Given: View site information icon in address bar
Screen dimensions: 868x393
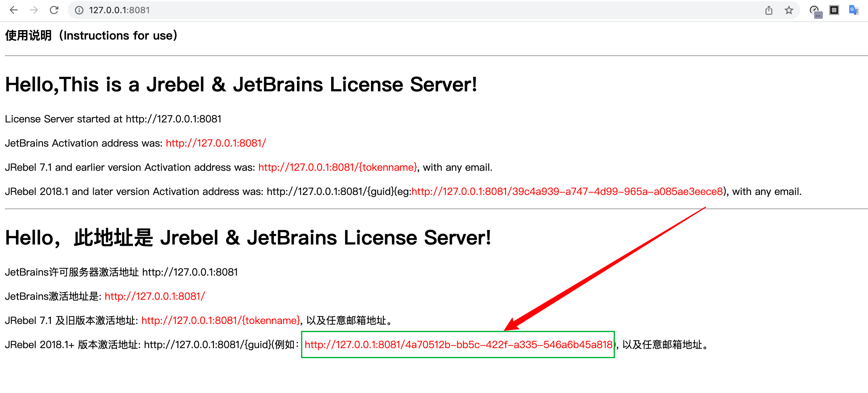Looking at the screenshot, I should pos(79,10).
